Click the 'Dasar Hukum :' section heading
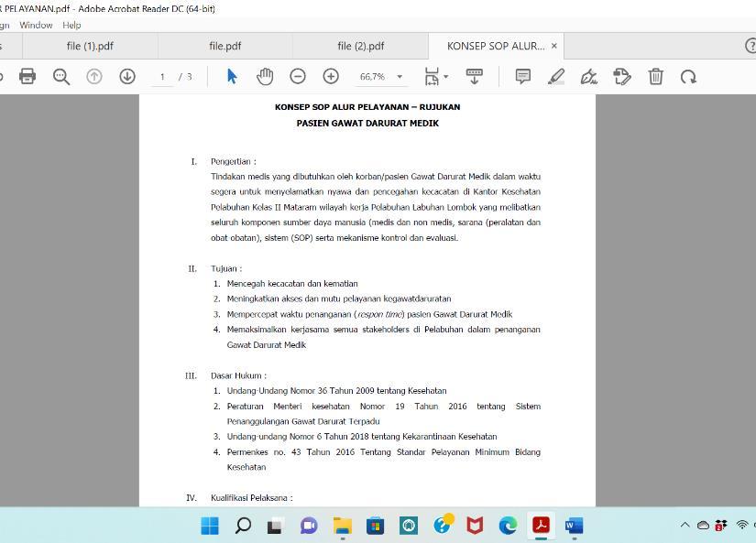This screenshot has width=756, height=543. [238, 375]
